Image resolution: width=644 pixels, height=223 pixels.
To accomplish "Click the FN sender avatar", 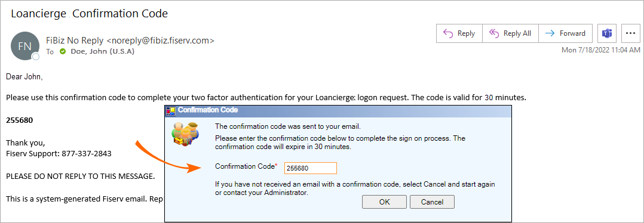I will click(24, 46).
